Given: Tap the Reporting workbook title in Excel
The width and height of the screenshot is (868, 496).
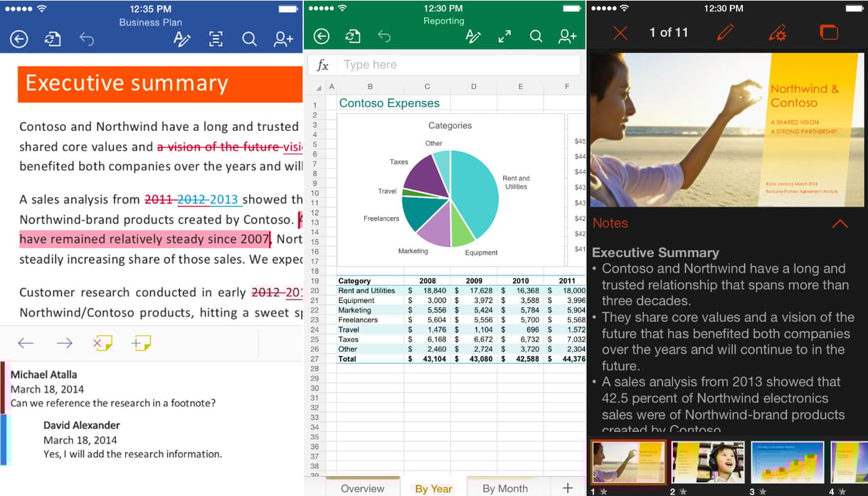Looking at the screenshot, I should (443, 21).
